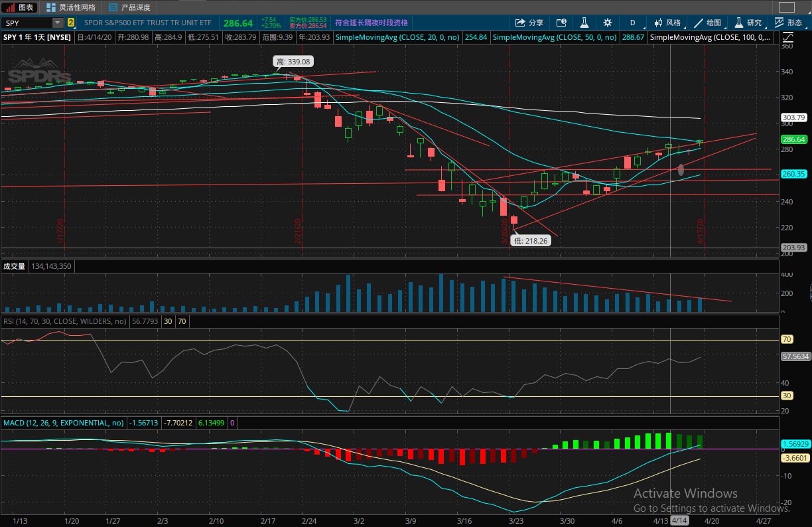Click the RSI 57.5634 axis value
The height and width of the screenshot is (527, 812).
(x=795, y=356)
